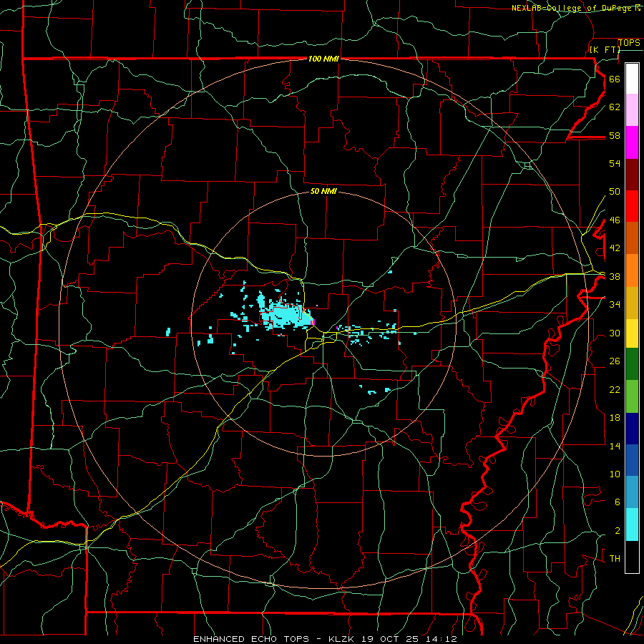Image resolution: width=644 pixels, height=644 pixels.
Task: Pick the dark green legend swatch
Action: (x=632, y=364)
